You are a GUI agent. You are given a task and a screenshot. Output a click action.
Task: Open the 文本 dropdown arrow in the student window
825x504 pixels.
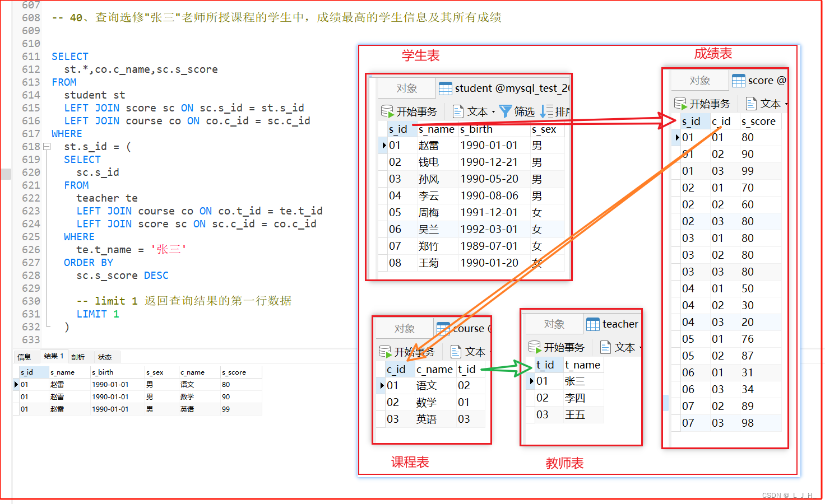click(493, 112)
